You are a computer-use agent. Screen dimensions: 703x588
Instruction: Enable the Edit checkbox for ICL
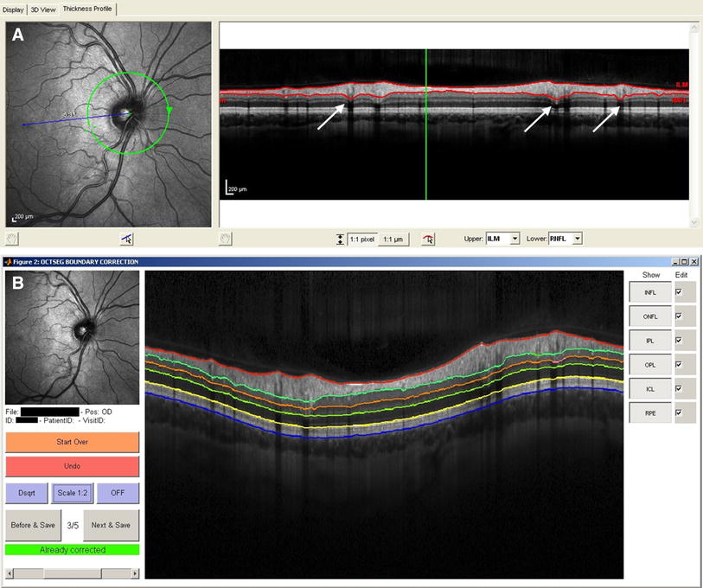679,388
